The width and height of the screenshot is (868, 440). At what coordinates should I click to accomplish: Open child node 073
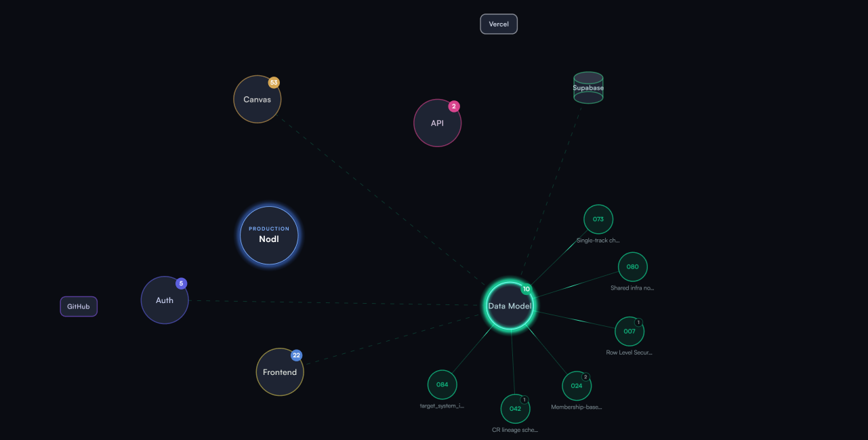pos(598,219)
